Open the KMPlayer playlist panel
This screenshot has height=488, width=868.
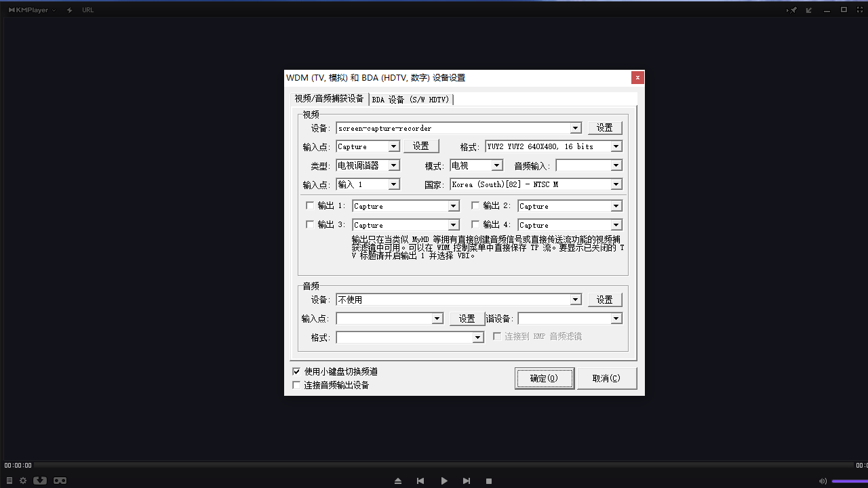9,480
